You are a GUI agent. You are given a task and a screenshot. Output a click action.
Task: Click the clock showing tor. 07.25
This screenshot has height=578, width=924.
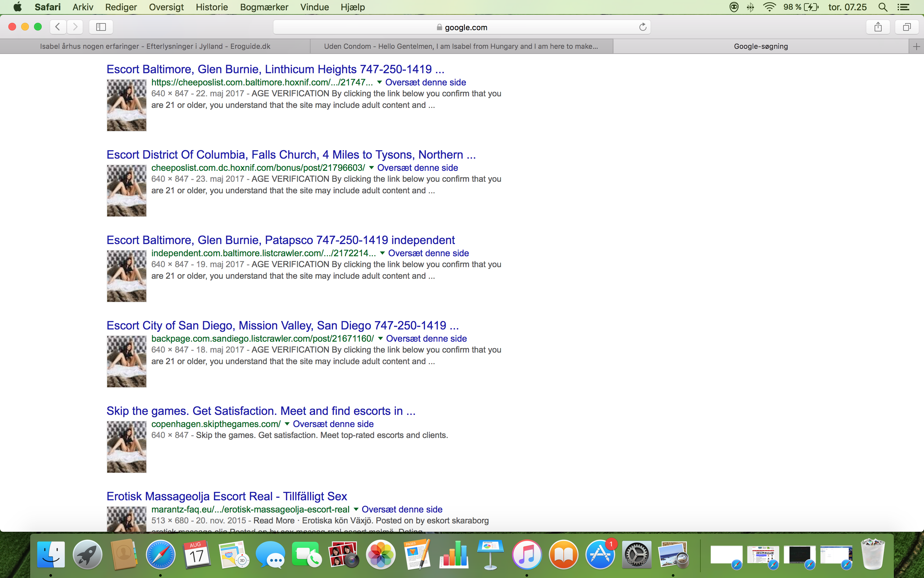click(847, 7)
